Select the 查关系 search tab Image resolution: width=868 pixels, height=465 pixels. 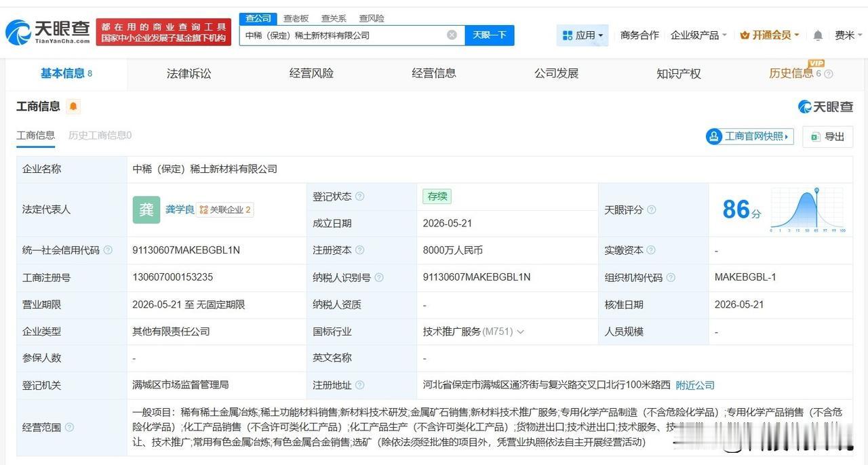(x=334, y=18)
